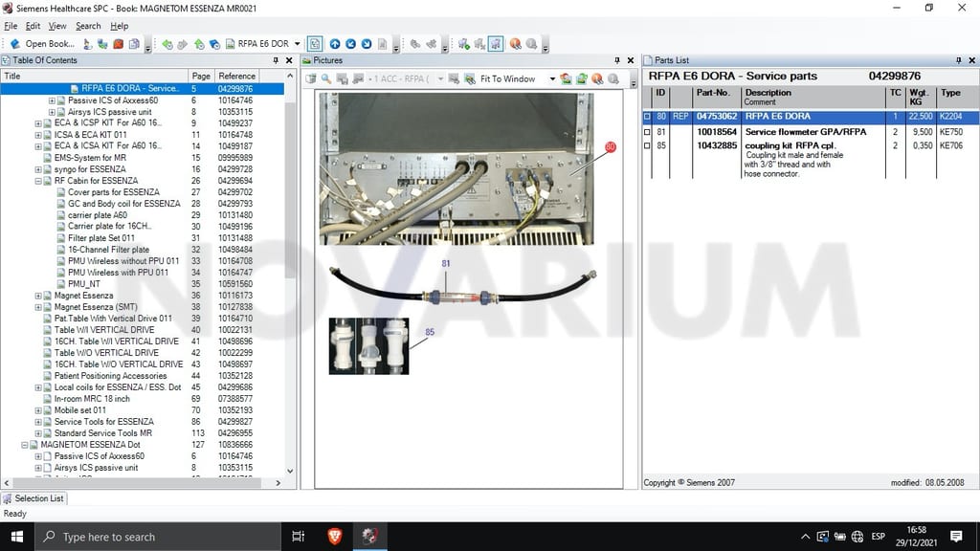Click the blue up arrow circle icon
Image resolution: width=980 pixels, height=551 pixels.
[x=335, y=44]
